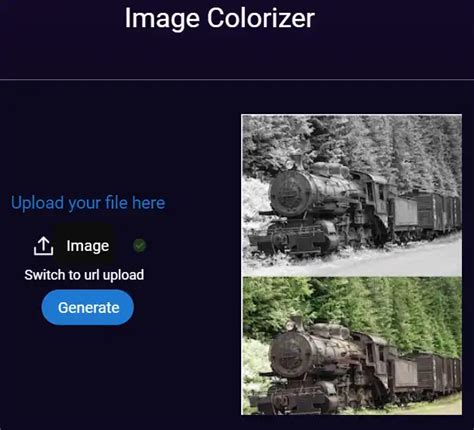Click the locomotive cab in the colorized photo
Screen dimensions: 474x430
(x=373, y=357)
